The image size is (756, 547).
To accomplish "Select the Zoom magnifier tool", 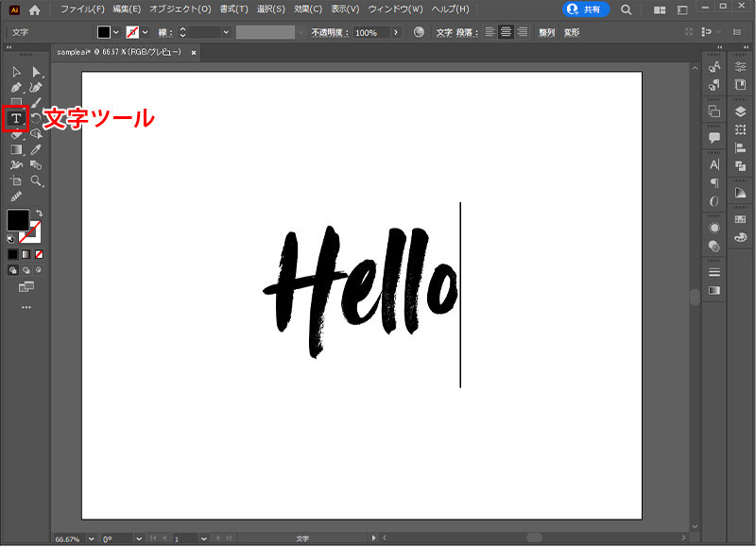I will click(x=37, y=179).
